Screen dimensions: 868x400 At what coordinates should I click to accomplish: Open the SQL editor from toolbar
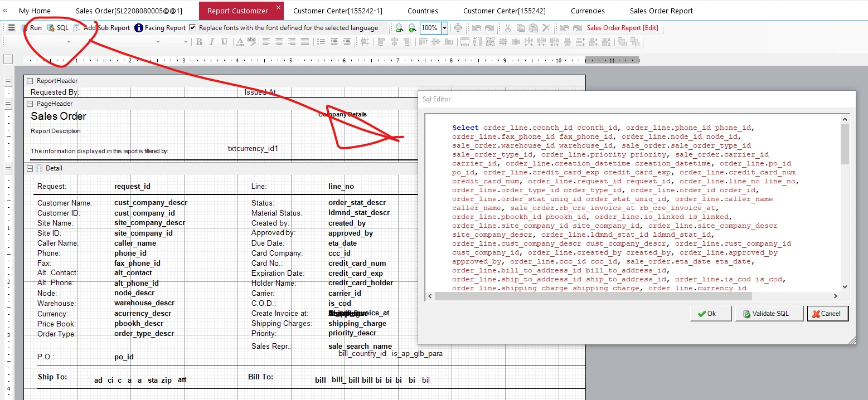(x=58, y=28)
